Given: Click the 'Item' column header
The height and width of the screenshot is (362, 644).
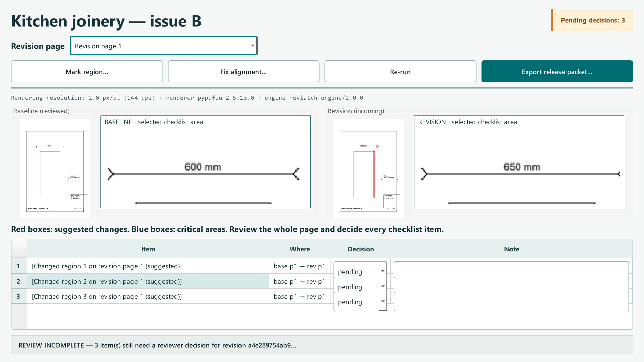Looking at the screenshot, I should tap(148, 249).
